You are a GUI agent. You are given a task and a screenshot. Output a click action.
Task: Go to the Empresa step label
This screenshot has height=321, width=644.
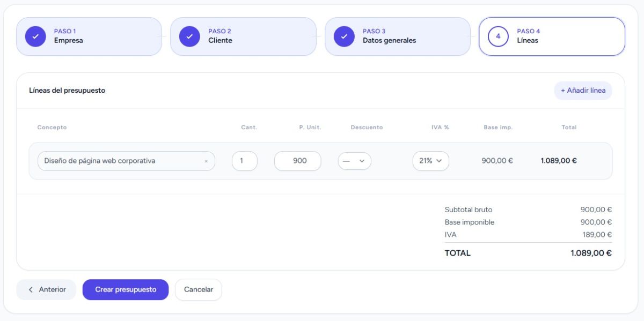tap(68, 40)
